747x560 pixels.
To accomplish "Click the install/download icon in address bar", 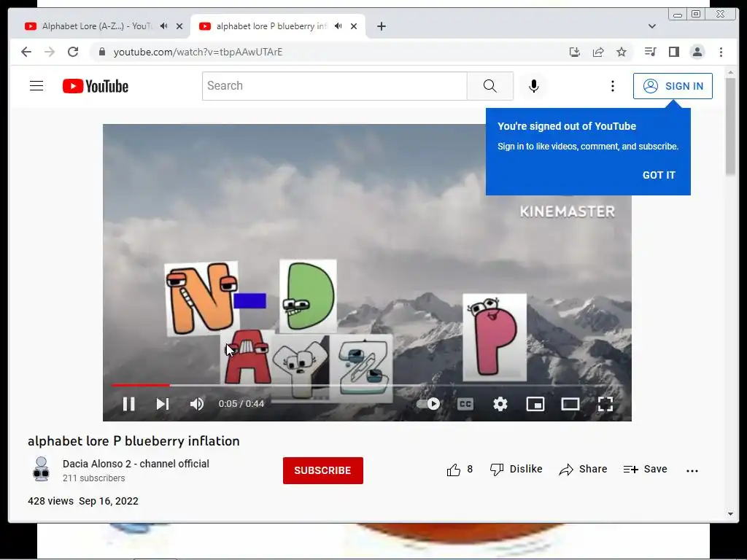I will (x=575, y=52).
